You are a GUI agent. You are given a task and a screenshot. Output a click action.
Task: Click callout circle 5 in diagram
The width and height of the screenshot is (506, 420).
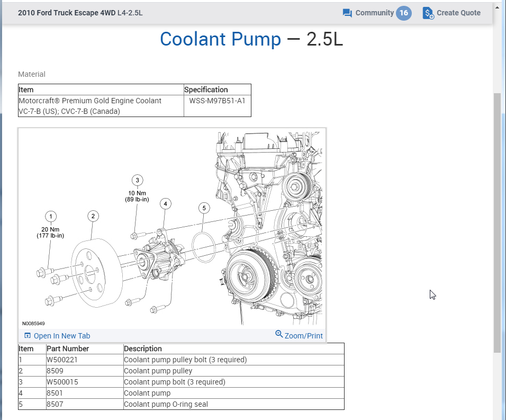(204, 208)
